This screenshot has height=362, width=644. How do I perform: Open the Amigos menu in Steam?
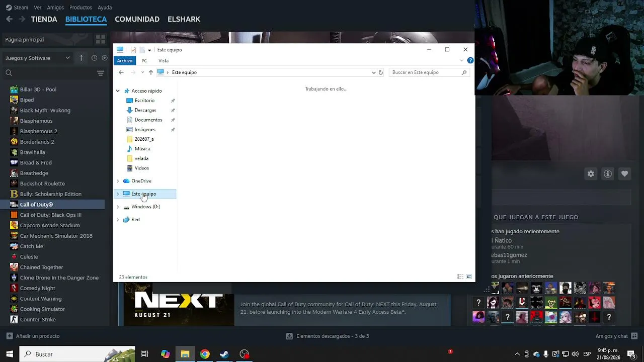[55, 8]
